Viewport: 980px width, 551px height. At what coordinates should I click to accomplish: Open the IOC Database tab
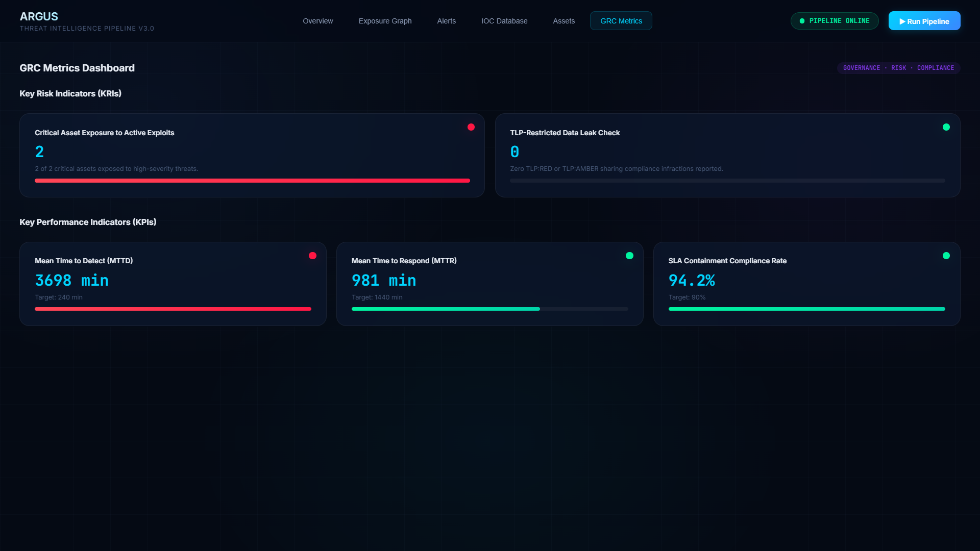[504, 21]
